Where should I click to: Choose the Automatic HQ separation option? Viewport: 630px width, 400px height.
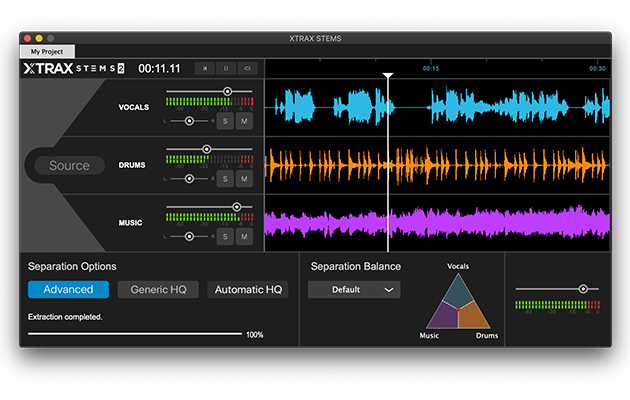pyautogui.click(x=246, y=290)
